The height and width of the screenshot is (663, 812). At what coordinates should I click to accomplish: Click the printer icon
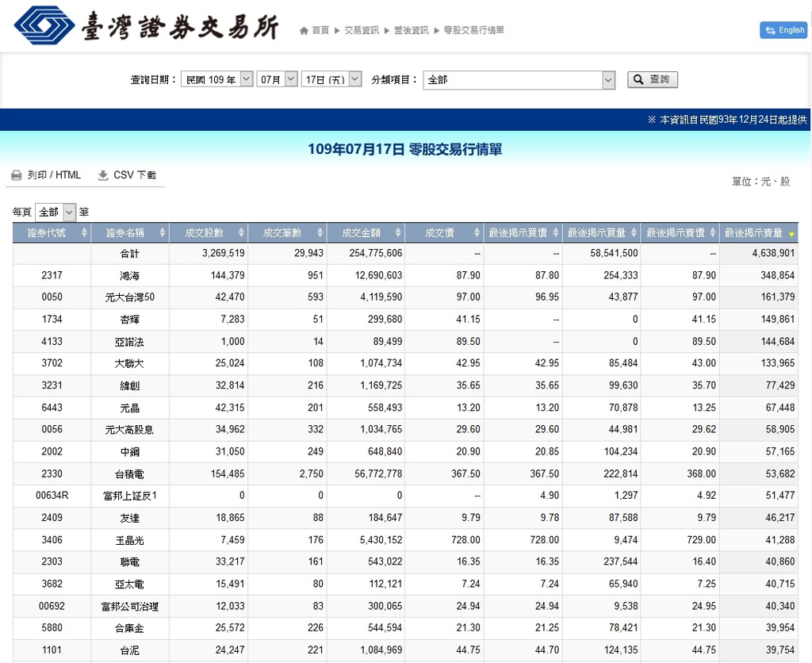[x=17, y=175]
